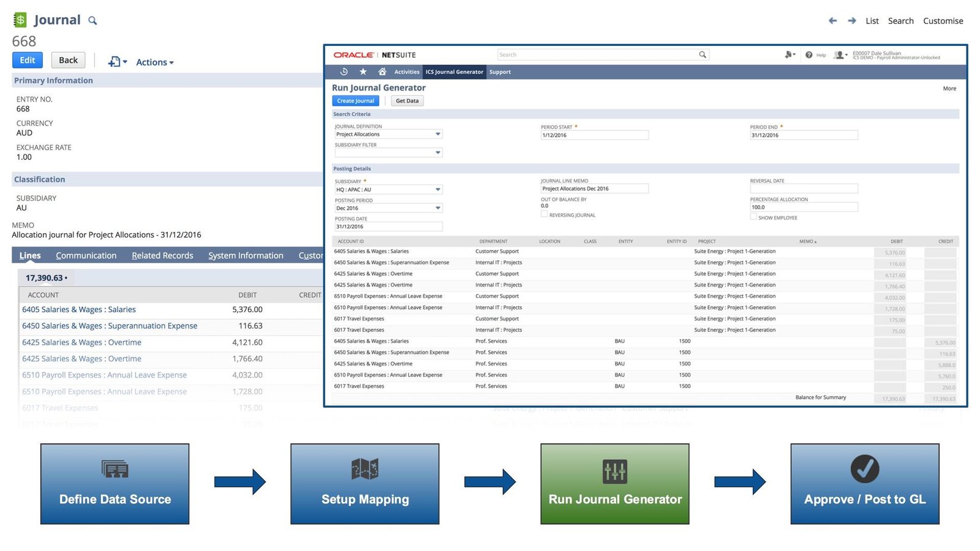Image resolution: width=980 pixels, height=551 pixels.
Task: Click the Period End date field
Action: click(x=804, y=135)
